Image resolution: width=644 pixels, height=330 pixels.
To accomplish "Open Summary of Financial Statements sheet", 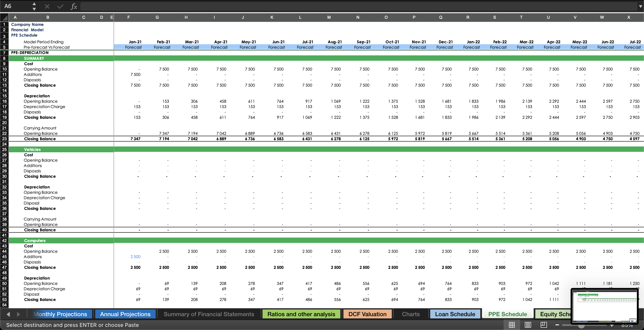I will click(209, 314).
